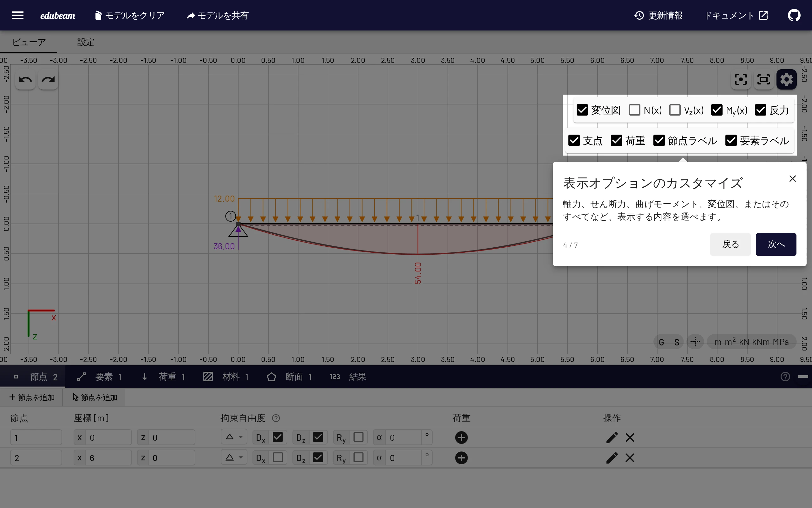Delete node 1 with the X icon
Screen dimensions: 812x508
pyautogui.click(x=630, y=438)
